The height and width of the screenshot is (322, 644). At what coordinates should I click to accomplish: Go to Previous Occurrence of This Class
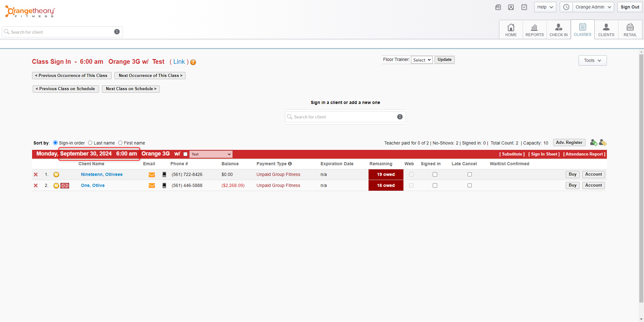tap(72, 75)
